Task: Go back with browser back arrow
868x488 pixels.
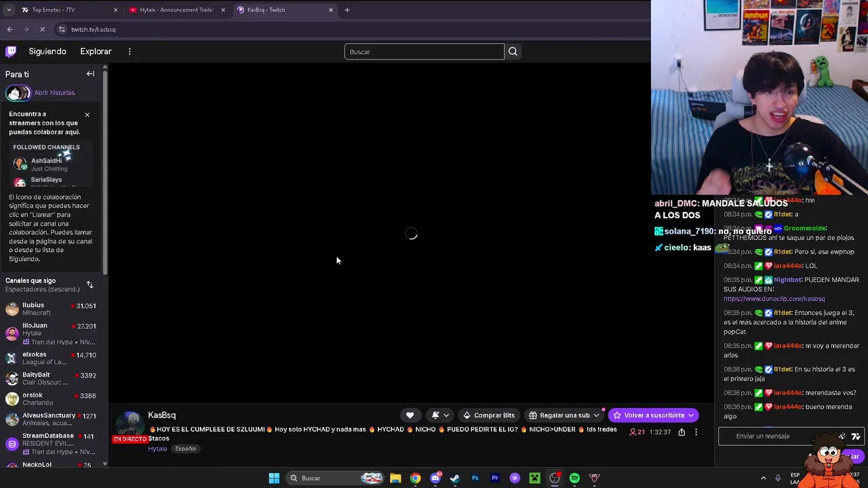Action: [9, 29]
